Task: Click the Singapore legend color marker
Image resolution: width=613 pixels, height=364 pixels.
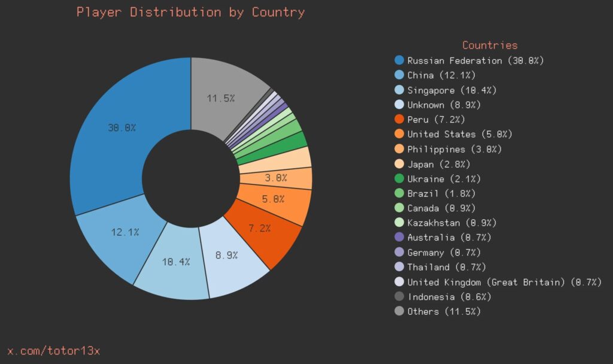Action: coord(399,90)
